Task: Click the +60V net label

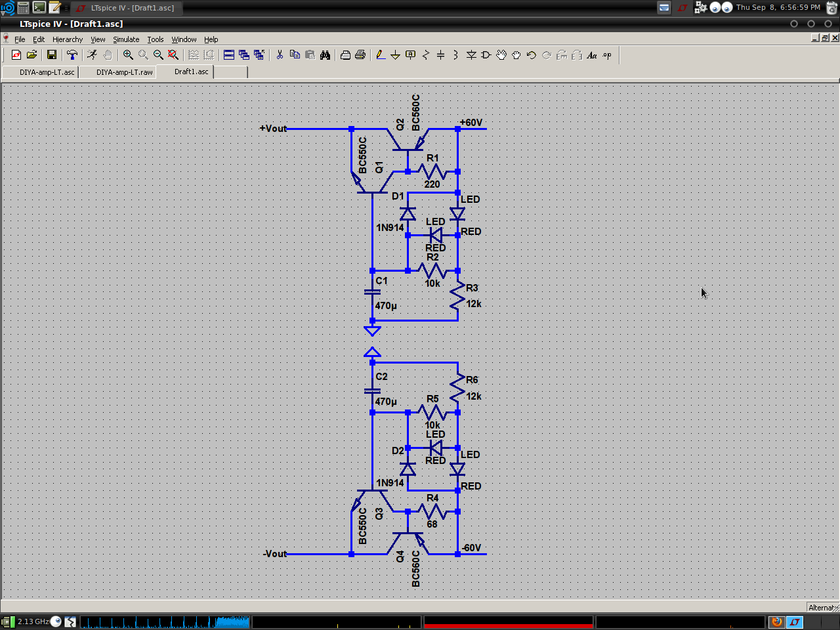Action: click(471, 123)
